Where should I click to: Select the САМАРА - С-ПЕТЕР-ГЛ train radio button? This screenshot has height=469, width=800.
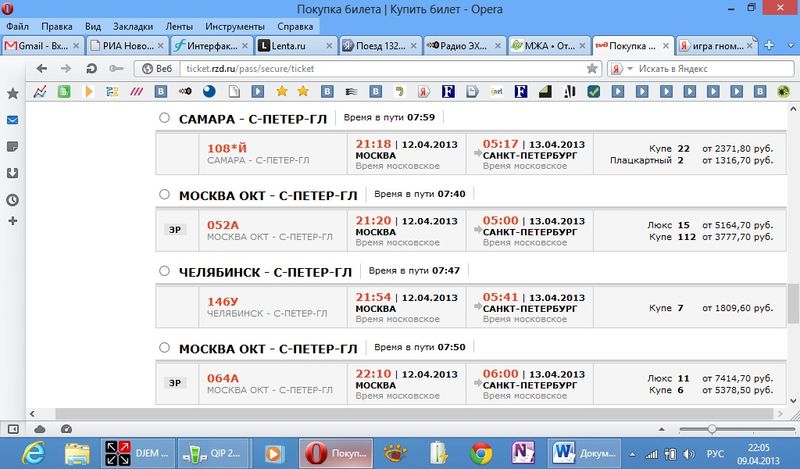pyautogui.click(x=165, y=118)
